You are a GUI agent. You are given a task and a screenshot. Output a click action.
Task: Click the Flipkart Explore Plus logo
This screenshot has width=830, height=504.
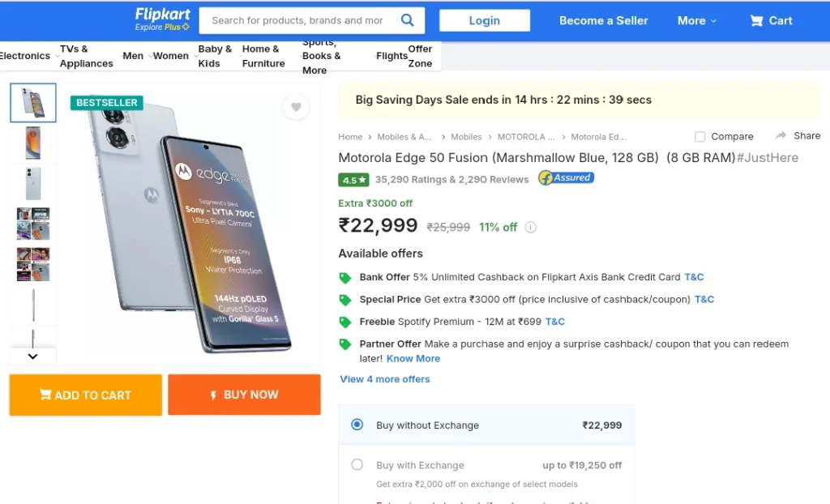pyautogui.click(x=162, y=19)
